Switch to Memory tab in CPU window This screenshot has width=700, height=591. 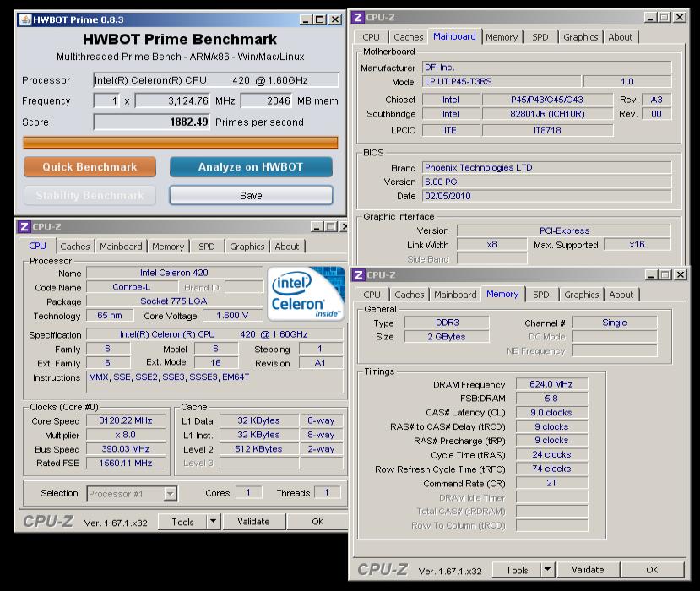(x=168, y=247)
